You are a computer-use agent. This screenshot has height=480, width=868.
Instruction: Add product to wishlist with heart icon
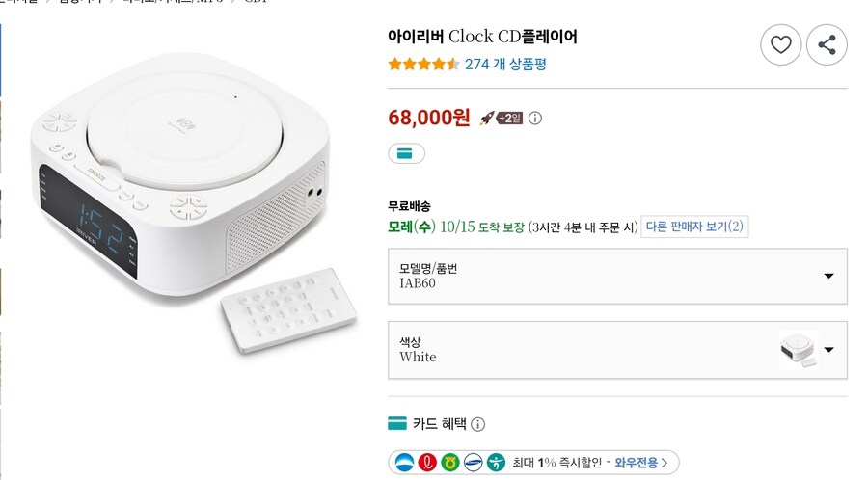tap(781, 44)
